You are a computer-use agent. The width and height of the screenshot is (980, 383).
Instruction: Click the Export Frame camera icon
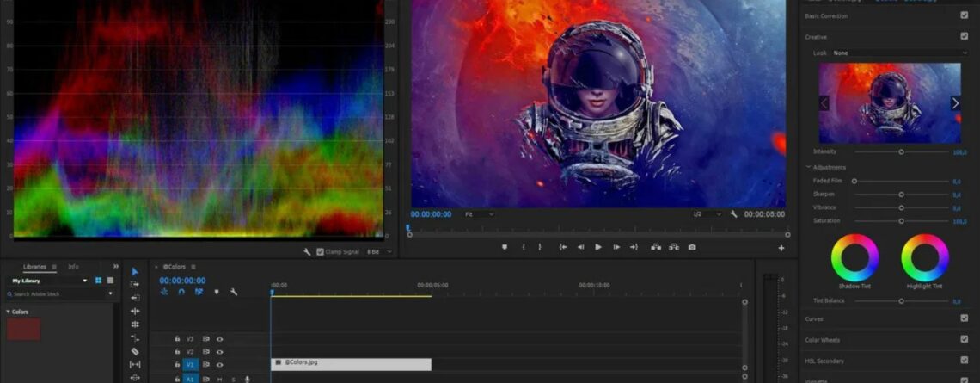[x=692, y=247]
